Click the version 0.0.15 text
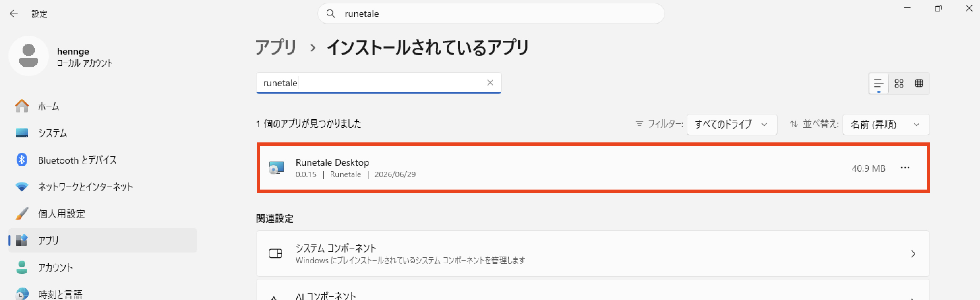The image size is (980, 300). 306,174
